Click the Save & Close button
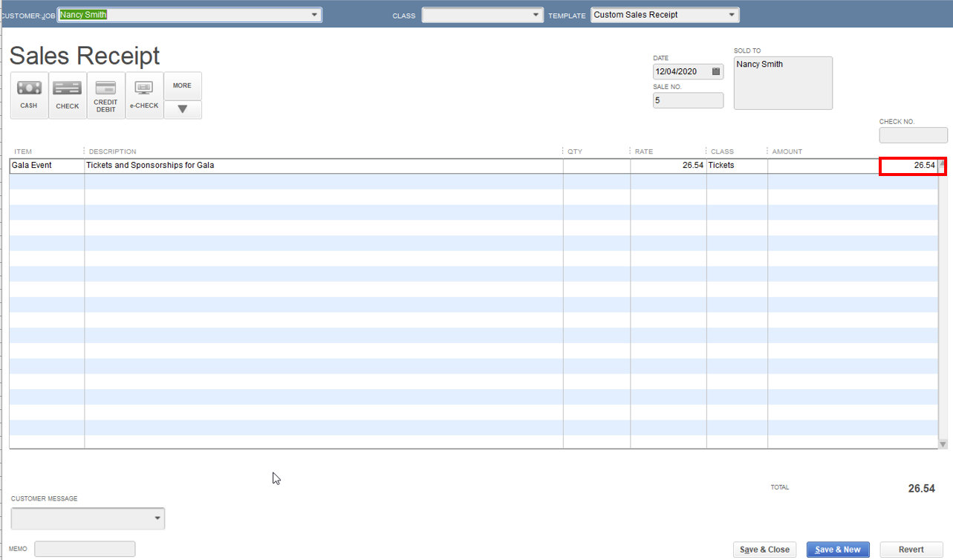This screenshot has width=953, height=560. (764, 550)
